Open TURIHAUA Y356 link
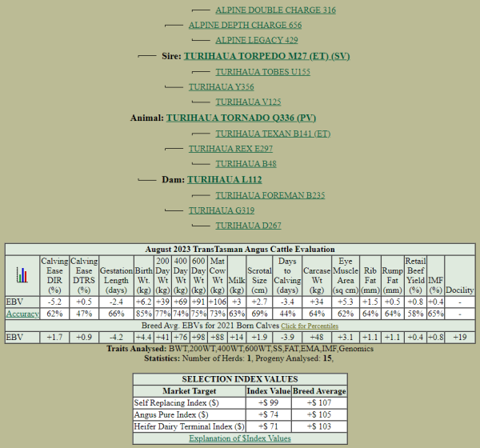This screenshot has width=480, height=448. (x=221, y=87)
